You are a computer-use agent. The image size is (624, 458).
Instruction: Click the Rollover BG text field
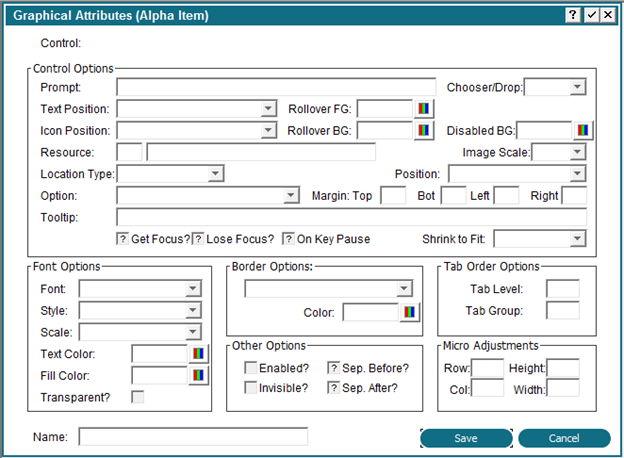[385, 130]
